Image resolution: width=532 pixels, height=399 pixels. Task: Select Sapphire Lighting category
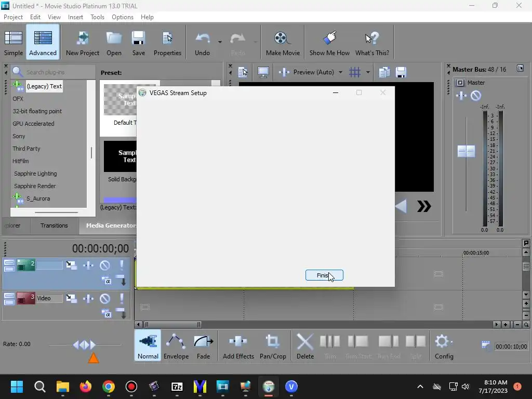tap(35, 174)
